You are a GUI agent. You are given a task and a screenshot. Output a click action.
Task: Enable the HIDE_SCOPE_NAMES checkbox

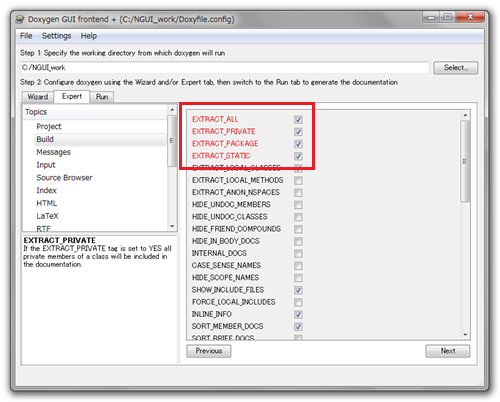click(298, 278)
